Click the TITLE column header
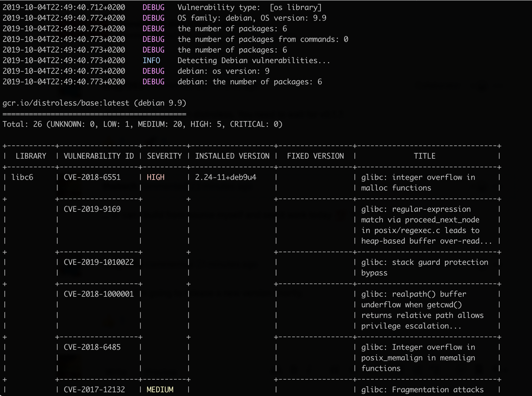This screenshot has height=396, width=532. click(424, 156)
